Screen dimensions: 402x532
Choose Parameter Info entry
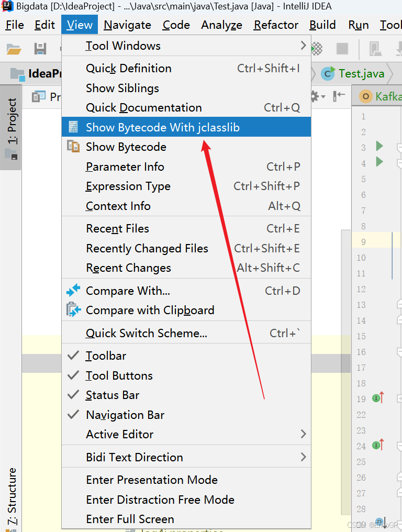click(x=186, y=167)
